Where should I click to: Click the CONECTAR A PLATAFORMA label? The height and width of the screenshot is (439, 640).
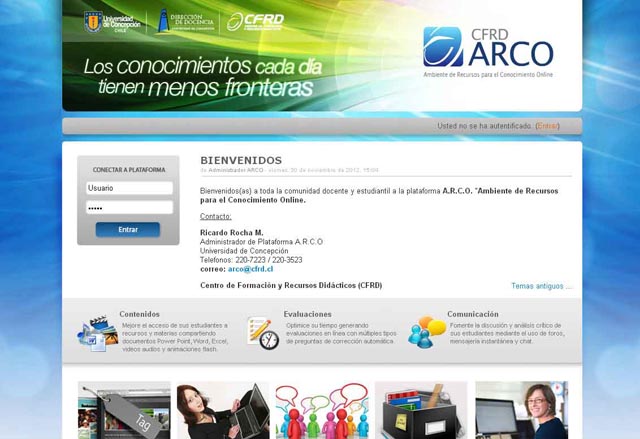tap(129, 170)
